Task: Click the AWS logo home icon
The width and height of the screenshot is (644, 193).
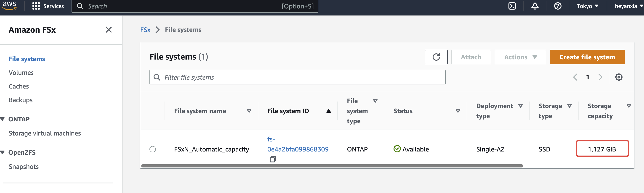Action: [10, 5]
